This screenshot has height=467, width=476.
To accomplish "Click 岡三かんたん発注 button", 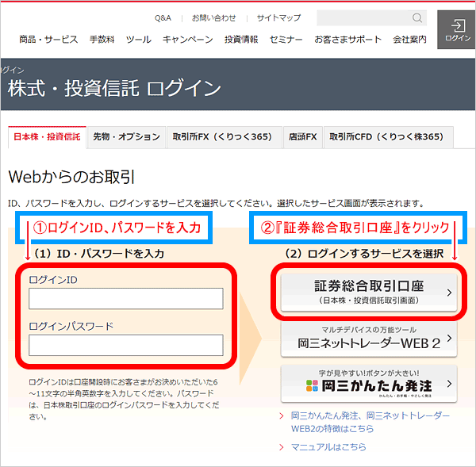I will pyautogui.click(x=369, y=384).
